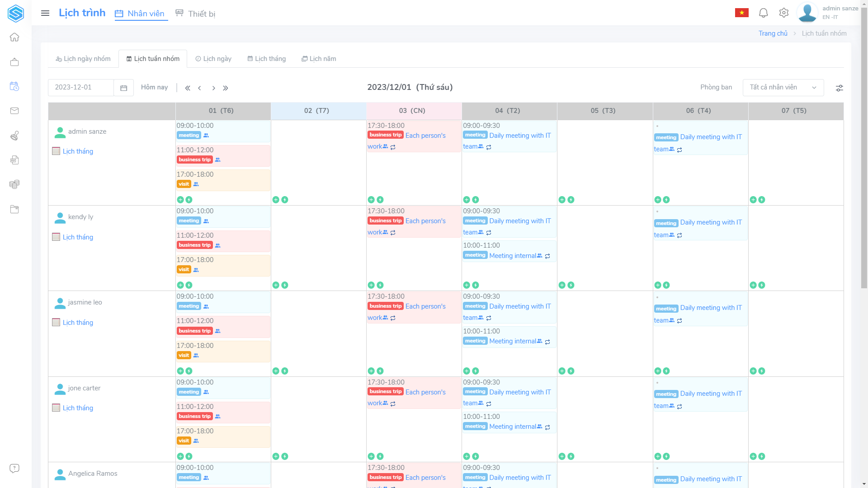Click the app logo icon
This screenshot has height=488, width=868.
click(x=15, y=13)
